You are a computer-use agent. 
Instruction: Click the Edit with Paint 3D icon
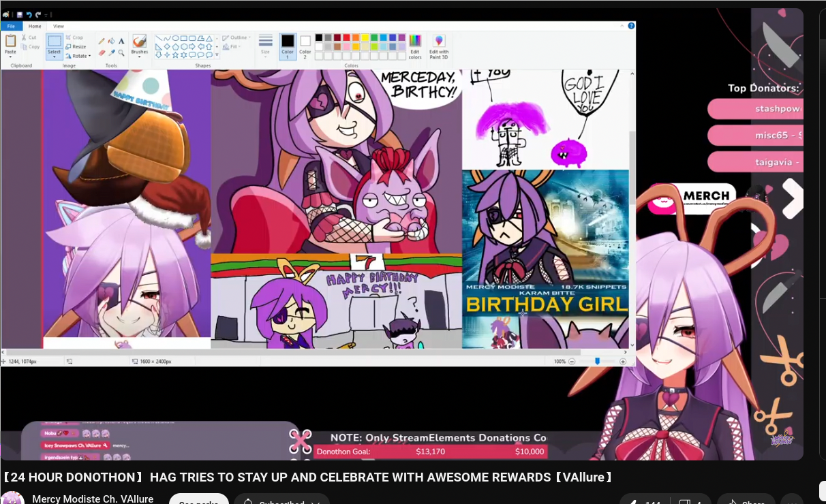pyautogui.click(x=439, y=46)
